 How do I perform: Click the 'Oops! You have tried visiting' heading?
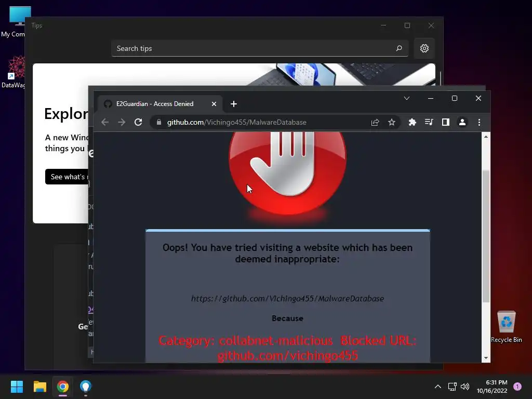pyautogui.click(x=287, y=253)
